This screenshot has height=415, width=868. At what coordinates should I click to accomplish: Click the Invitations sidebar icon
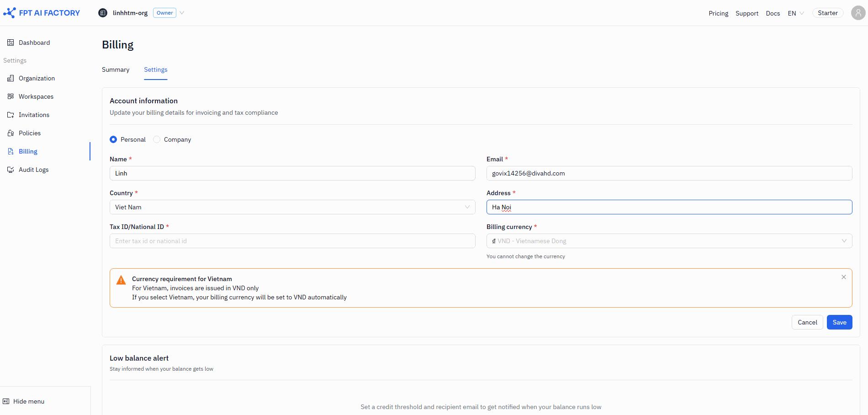pos(11,115)
